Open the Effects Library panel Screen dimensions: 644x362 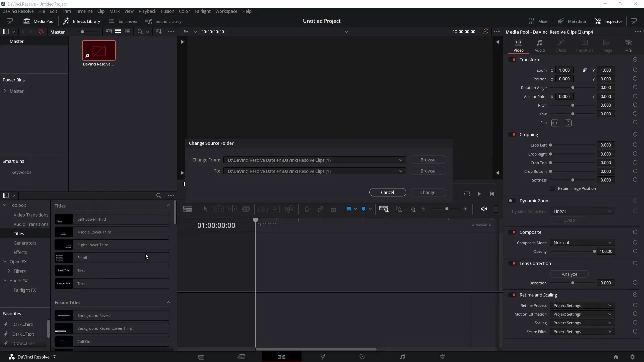pos(82,21)
